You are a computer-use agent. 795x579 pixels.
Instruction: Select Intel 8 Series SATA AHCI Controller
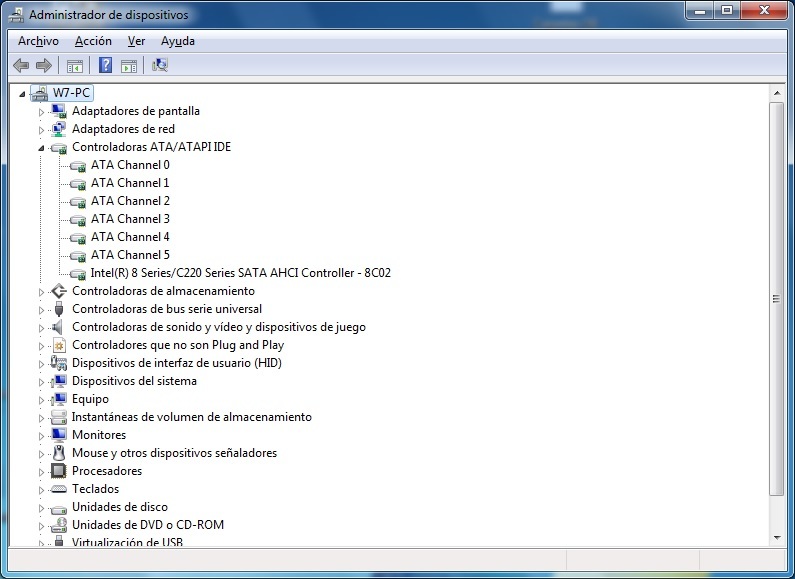point(240,273)
